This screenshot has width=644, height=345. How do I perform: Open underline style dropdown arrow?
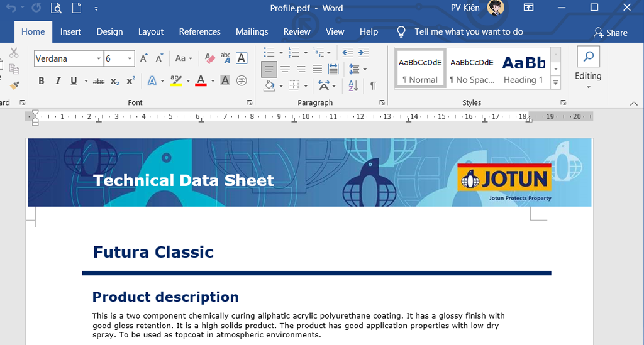[86, 81]
